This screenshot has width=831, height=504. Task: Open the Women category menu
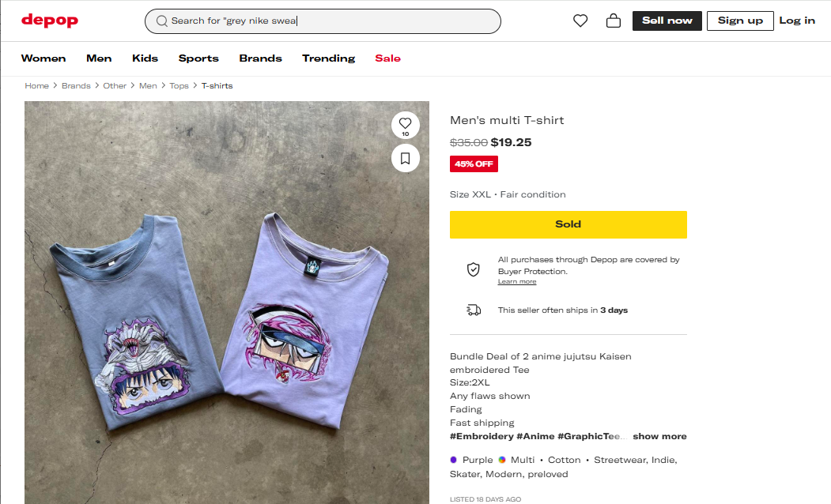43,58
